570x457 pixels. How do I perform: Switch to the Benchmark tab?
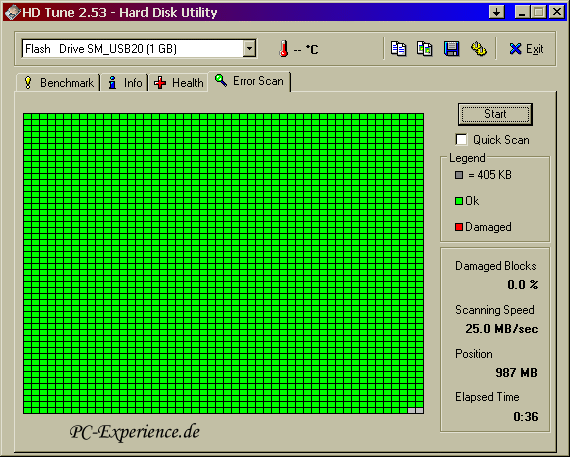click(59, 83)
